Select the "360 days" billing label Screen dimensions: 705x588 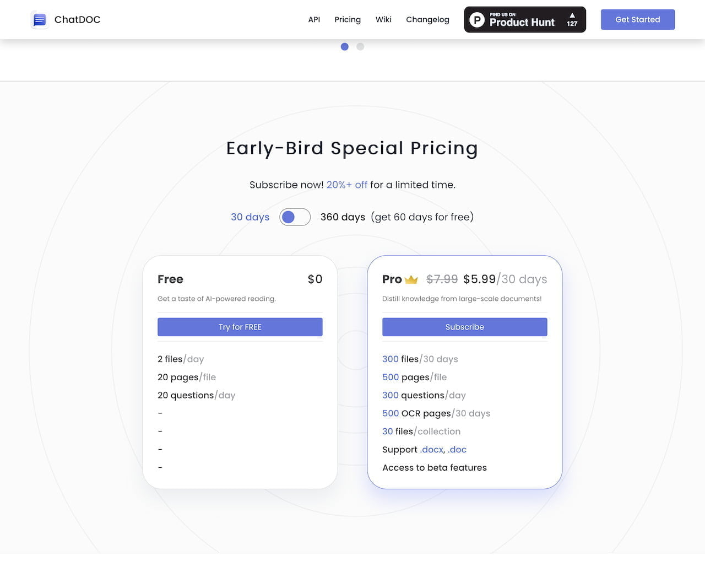point(343,217)
